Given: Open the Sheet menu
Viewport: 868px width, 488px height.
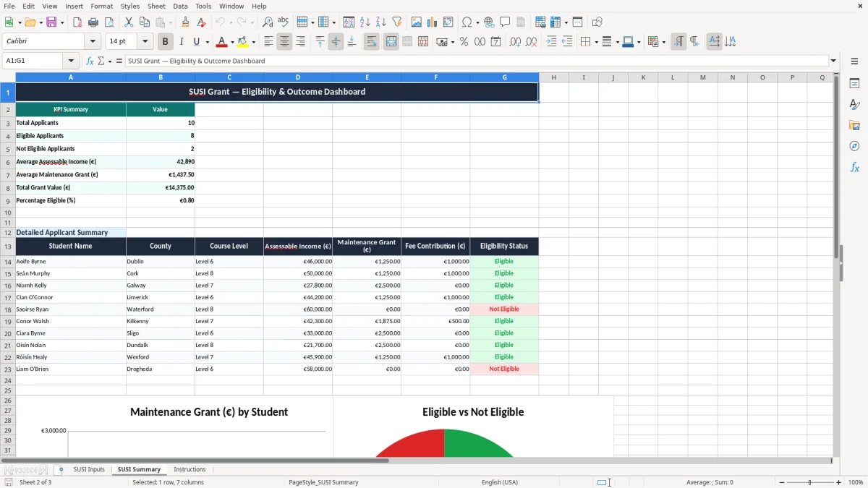Looking at the screenshot, I should 156,6.
